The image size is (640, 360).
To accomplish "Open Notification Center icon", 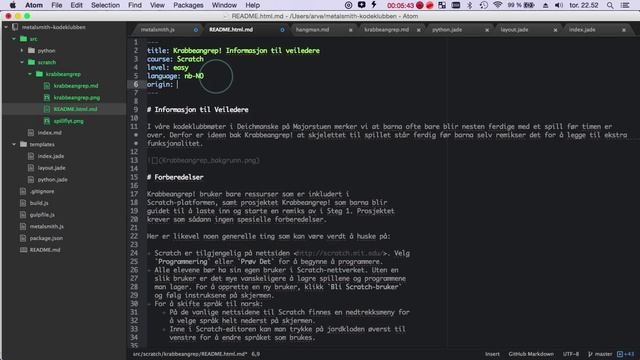I will coord(625,5).
